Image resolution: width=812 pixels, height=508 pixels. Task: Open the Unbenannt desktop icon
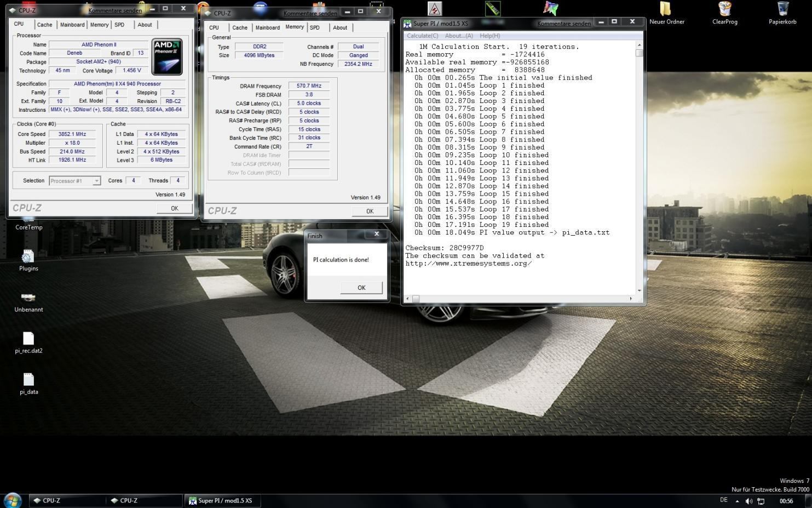pyautogui.click(x=28, y=301)
